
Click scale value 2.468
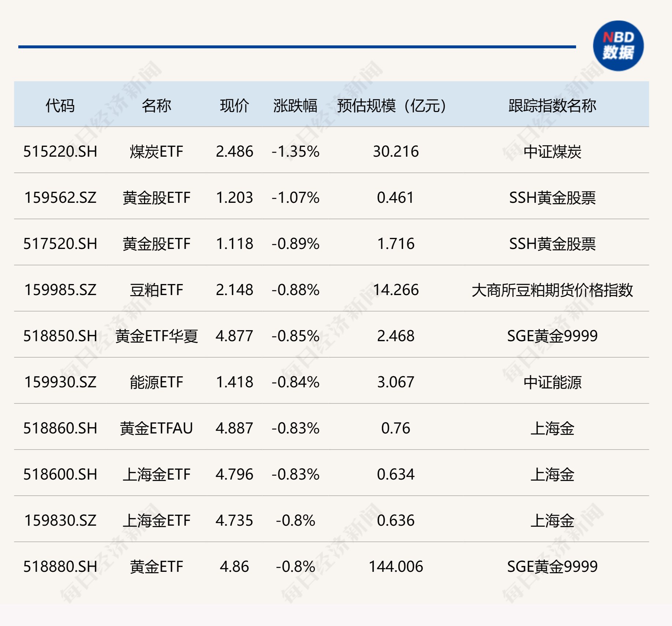point(396,336)
